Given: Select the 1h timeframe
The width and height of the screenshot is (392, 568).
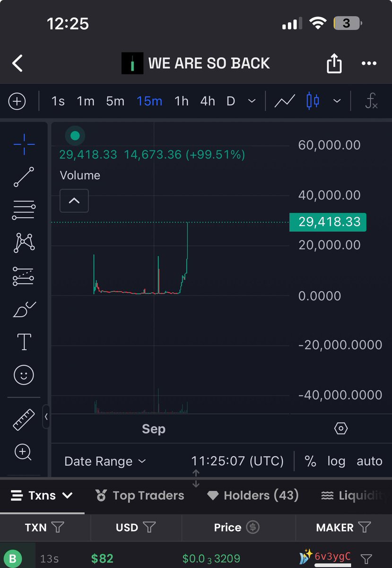Looking at the screenshot, I should [181, 101].
